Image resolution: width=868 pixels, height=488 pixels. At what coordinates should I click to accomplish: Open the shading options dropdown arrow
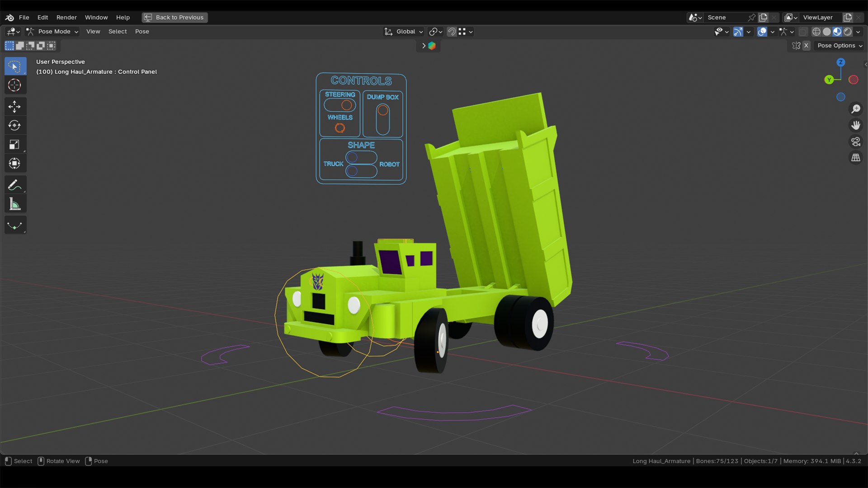click(x=858, y=32)
